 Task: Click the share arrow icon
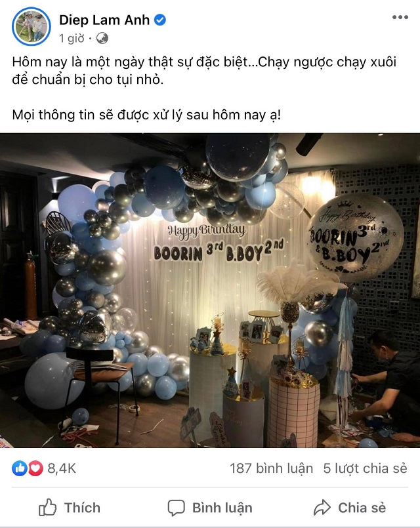point(322,508)
